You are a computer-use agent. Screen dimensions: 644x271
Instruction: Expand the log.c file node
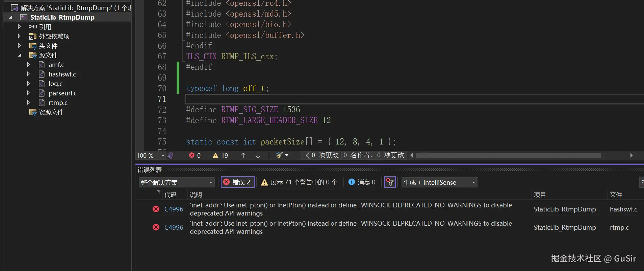[x=28, y=83]
